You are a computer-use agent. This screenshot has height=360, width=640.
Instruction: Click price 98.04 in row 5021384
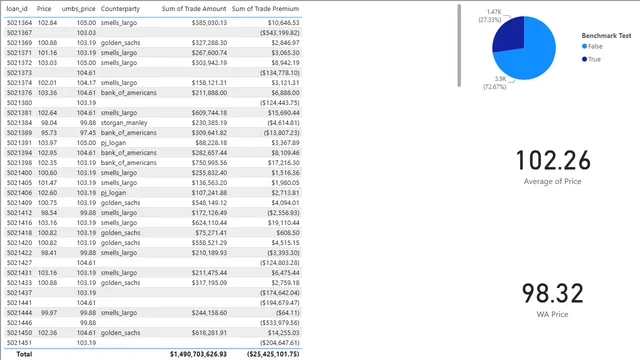pyautogui.click(x=49, y=122)
